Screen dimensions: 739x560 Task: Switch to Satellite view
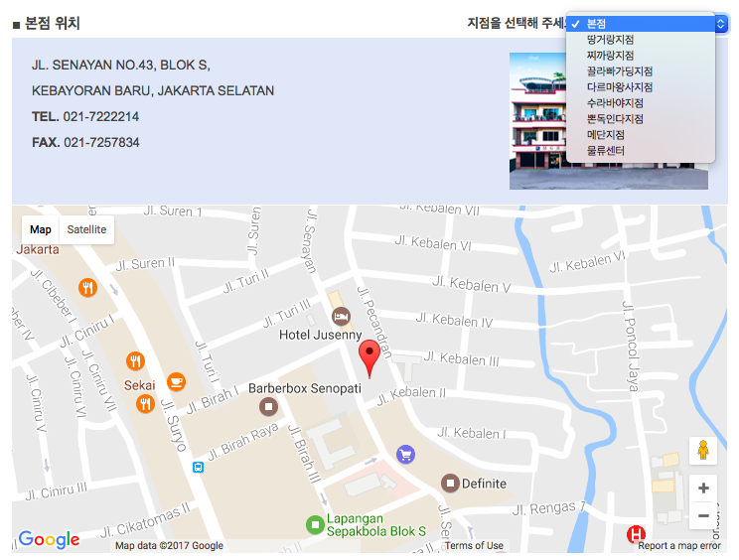point(86,229)
